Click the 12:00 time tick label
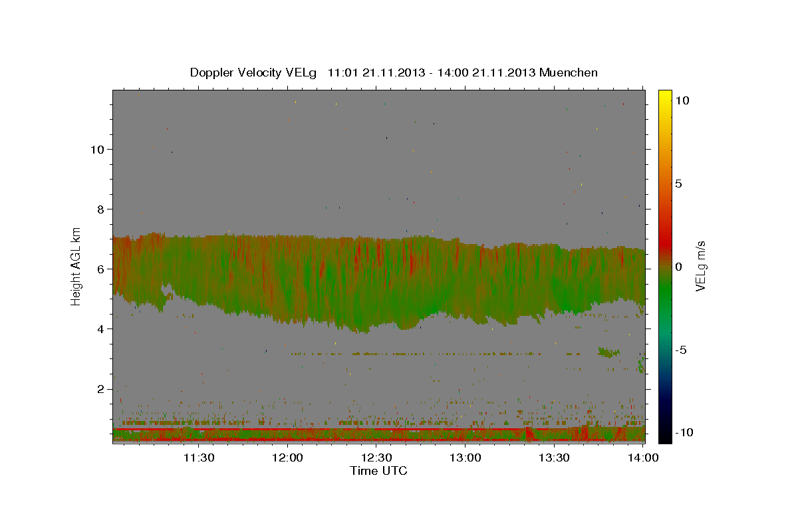Screen dimensions: 798x532 (x=288, y=458)
